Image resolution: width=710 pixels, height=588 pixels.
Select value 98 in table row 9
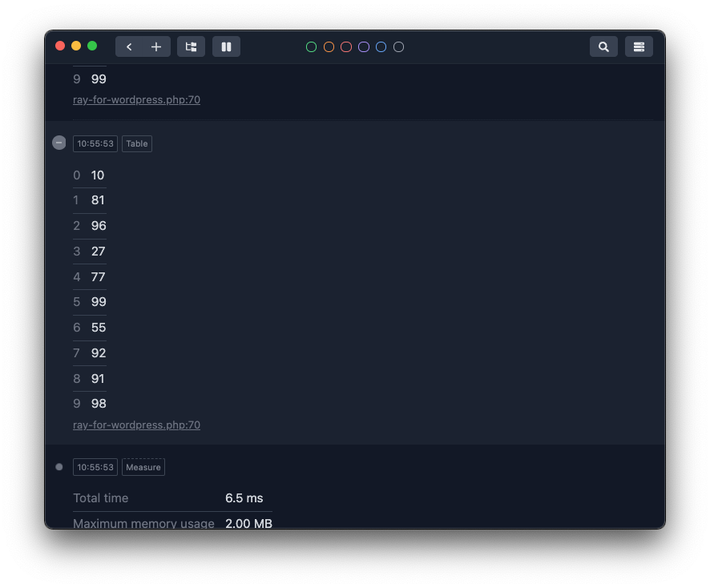(x=99, y=404)
